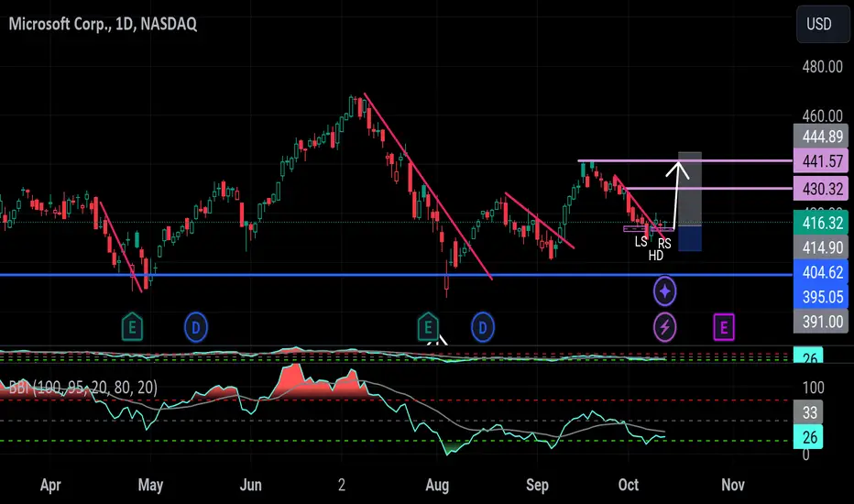
Task: Click the May label on time axis
Action: click(150, 485)
